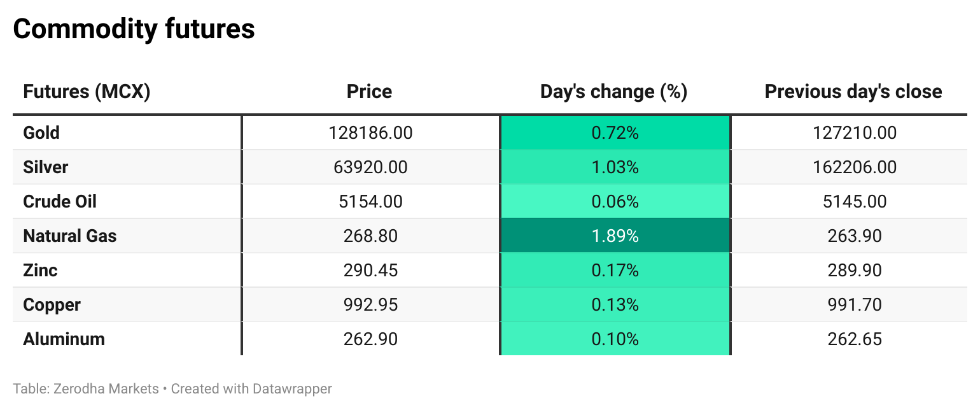The image size is (980, 410).
Task: Select the Silver row label
Action: [45, 167]
